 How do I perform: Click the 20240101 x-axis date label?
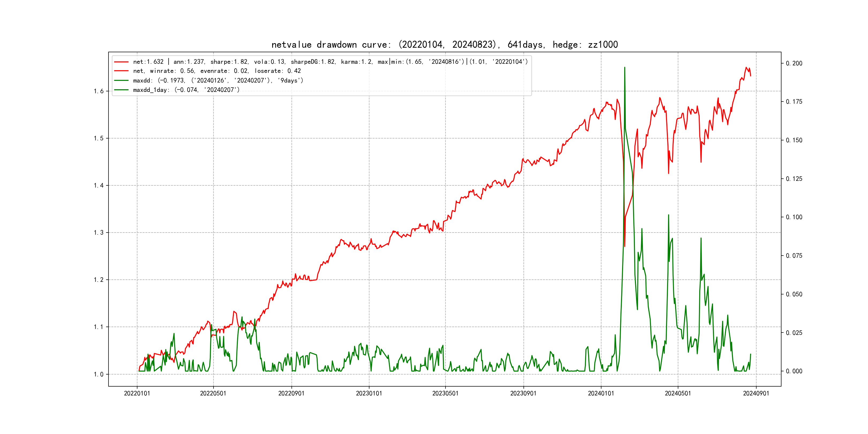coord(601,393)
